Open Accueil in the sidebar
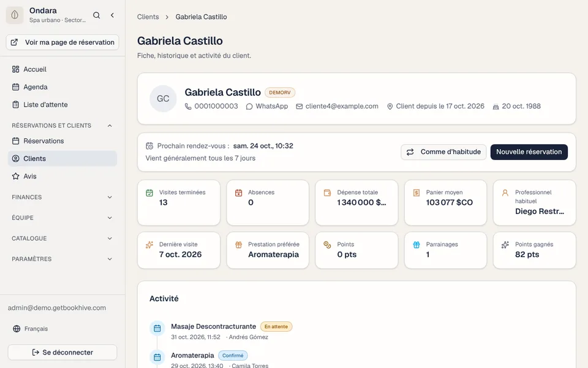Image resolution: width=588 pixels, height=368 pixels. coord(62,69)
